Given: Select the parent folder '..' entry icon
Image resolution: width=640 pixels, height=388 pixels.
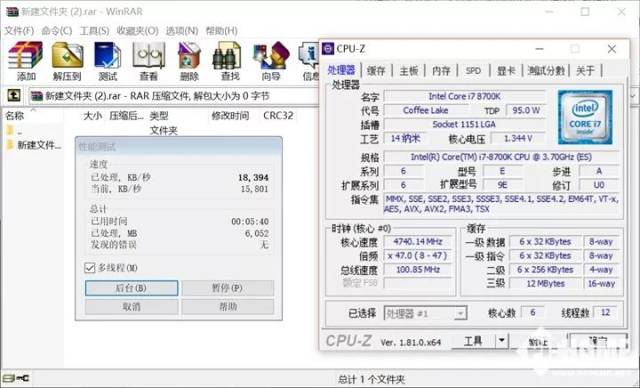Looking at the screenshot, I should tap(10, 131).
